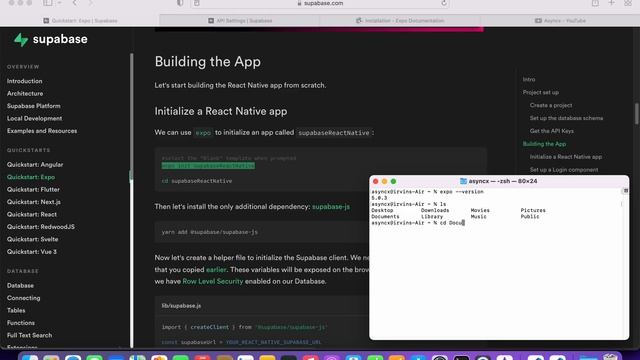Screen dimensions: 640x360
Task: Reload the page with the refresh icon
Action: [x=444, y=3]
